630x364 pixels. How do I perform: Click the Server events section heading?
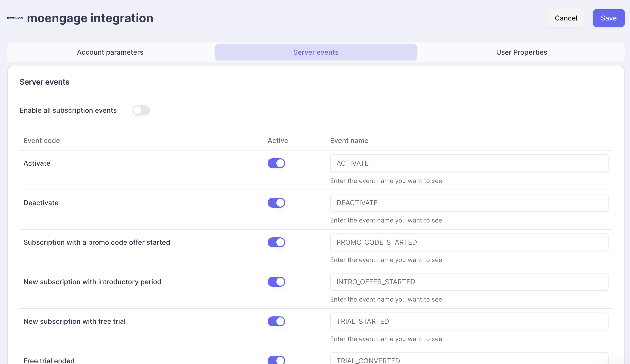point(44,82)
